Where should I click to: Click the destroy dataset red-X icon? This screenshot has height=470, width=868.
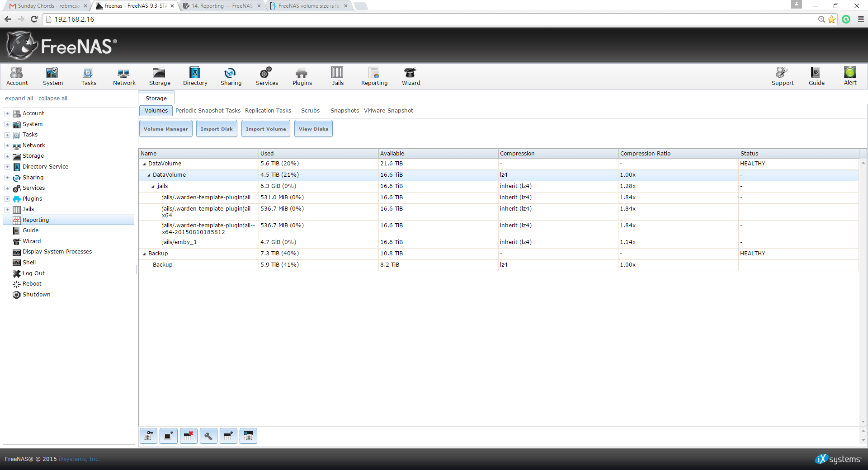tap(189, 436)
